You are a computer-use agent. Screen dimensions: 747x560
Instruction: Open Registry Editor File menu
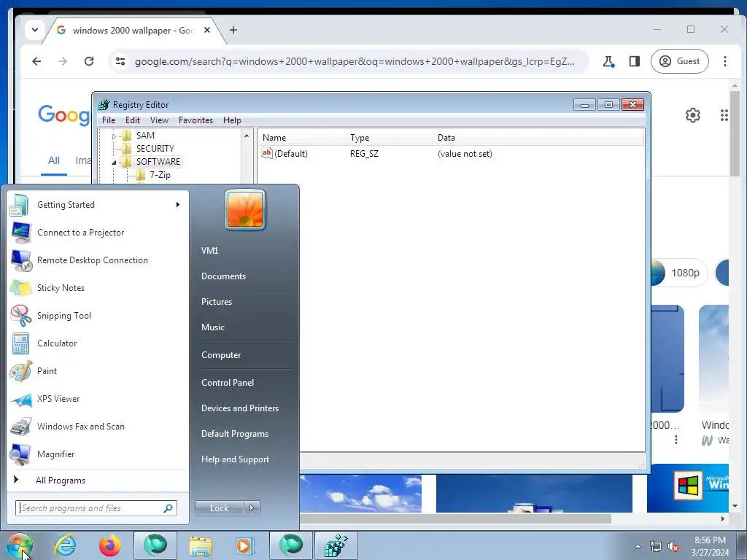(109, 120)
